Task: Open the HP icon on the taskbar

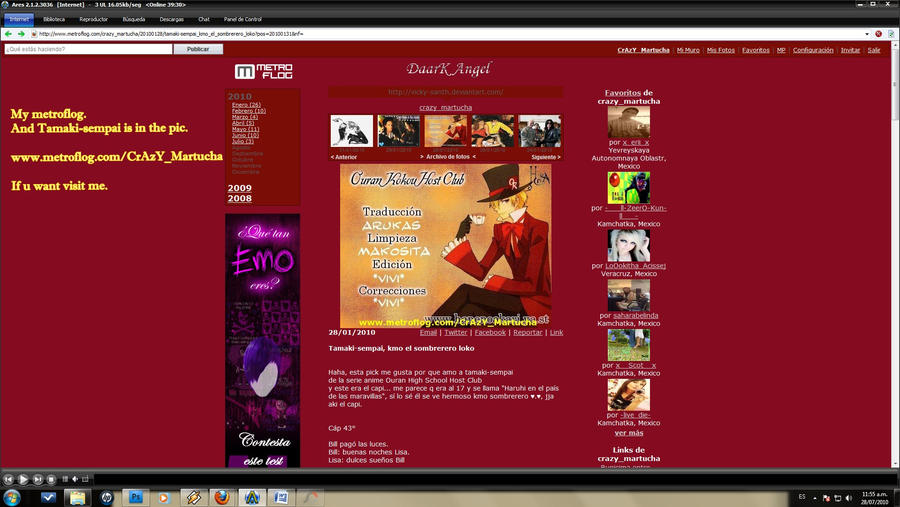Action: tap(106, 497)
